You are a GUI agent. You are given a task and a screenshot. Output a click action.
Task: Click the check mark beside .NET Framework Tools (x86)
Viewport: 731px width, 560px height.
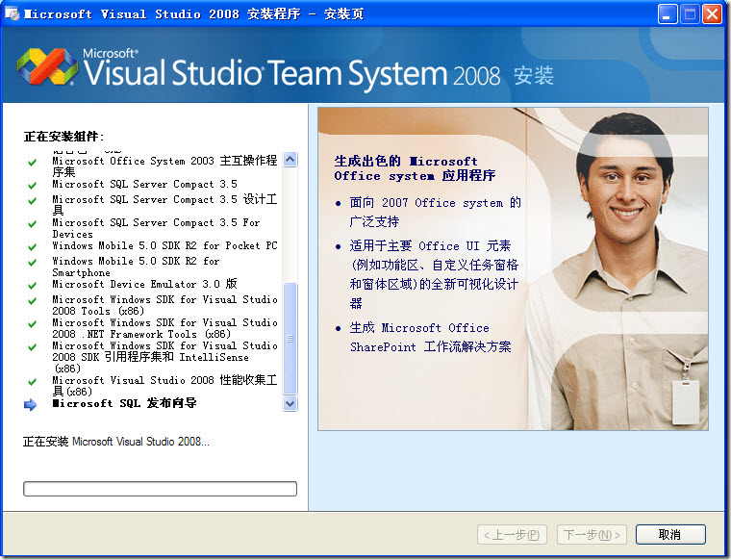click(32, 324)
